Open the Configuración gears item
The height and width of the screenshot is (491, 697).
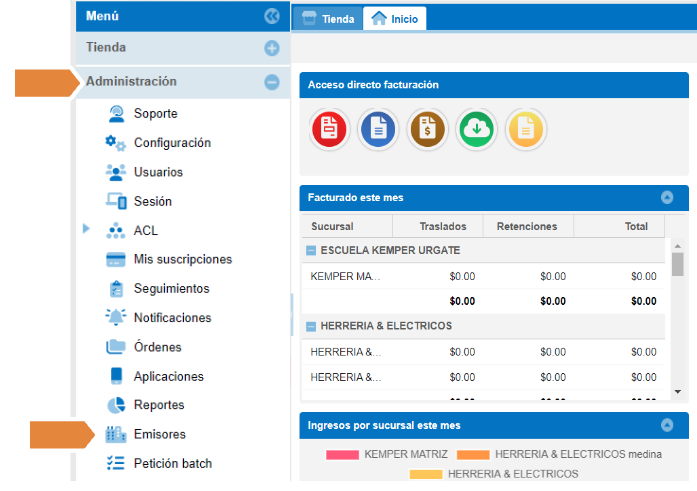click(172, 143)
